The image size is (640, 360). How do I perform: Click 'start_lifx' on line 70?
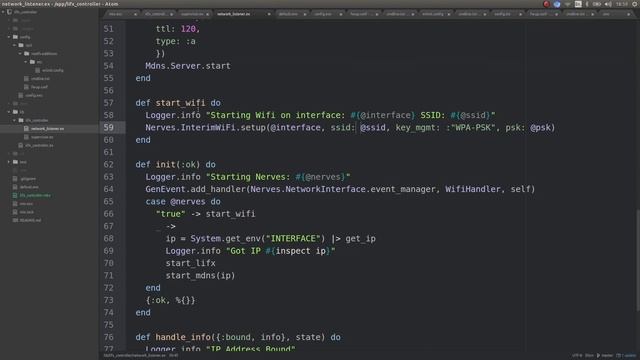click(191, 263)
